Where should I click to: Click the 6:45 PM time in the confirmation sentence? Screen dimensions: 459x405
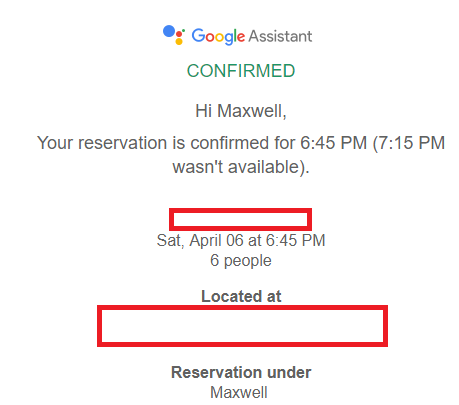pos(333,143)
